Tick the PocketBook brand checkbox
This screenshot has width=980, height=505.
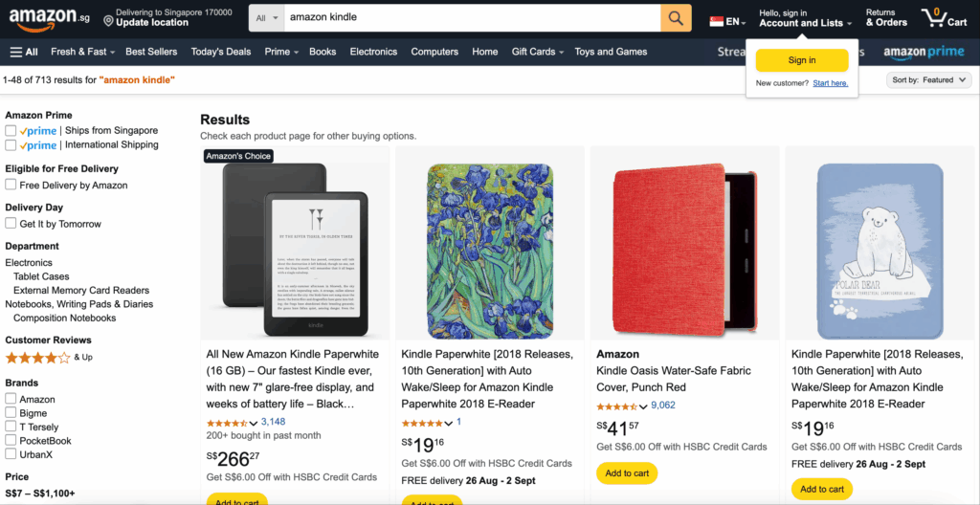[11, 441]
